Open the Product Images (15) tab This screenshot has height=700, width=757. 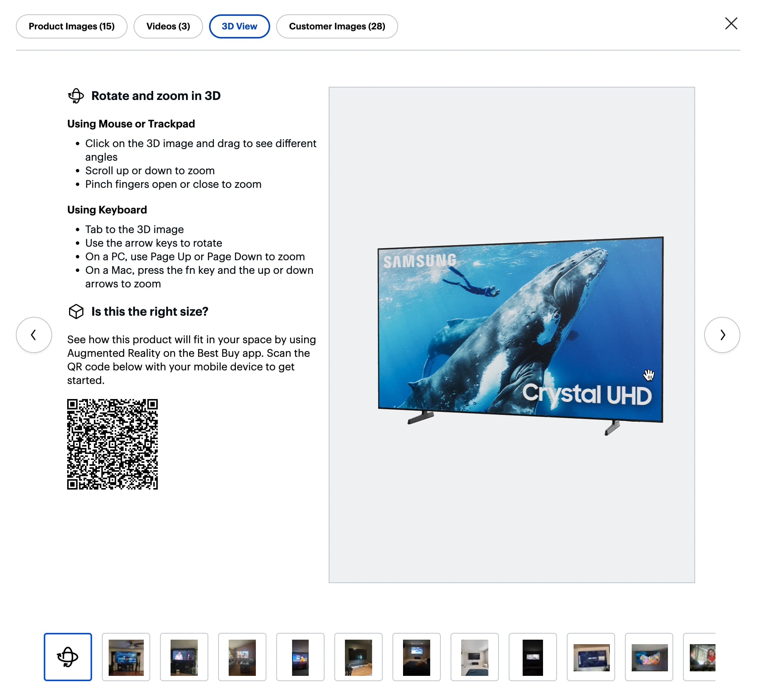tap(71, 26)
